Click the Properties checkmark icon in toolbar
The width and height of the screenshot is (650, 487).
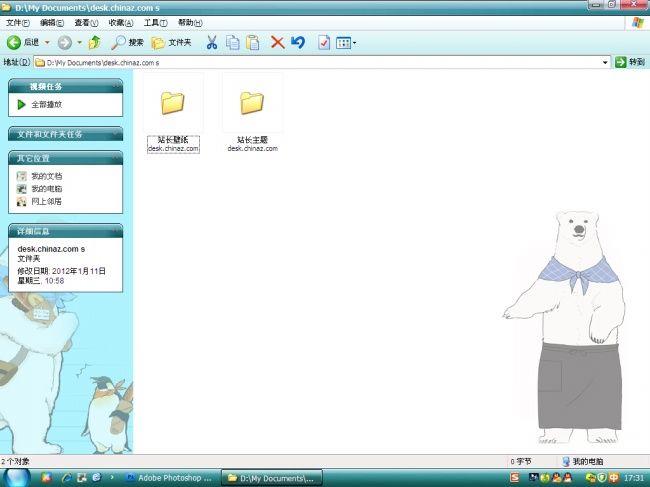pos(324,43)
